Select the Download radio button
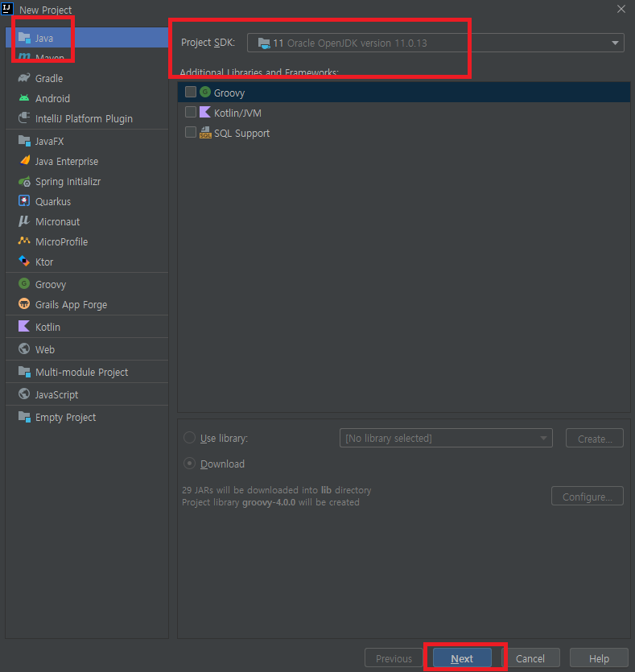Screen dimensions: 635x672 click(x=189, y=464)
